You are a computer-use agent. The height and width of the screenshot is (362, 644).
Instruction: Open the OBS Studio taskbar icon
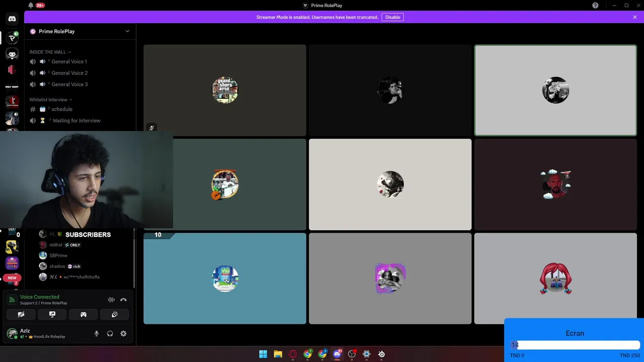[x=352, y=354]
